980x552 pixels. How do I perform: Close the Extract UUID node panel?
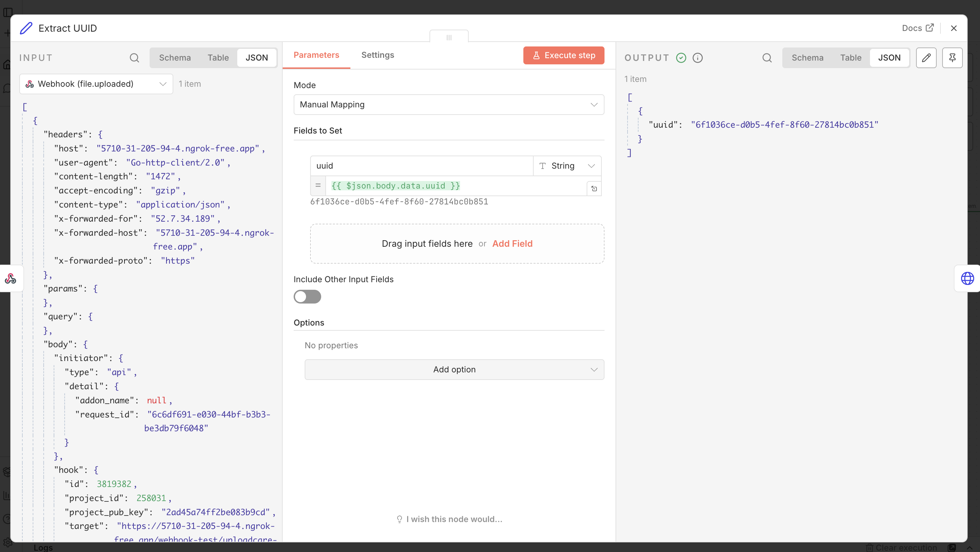coord(954,28)
